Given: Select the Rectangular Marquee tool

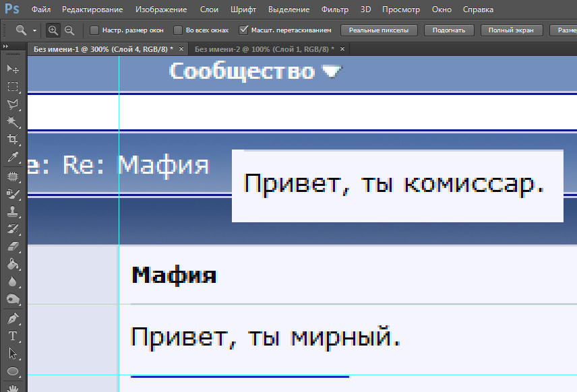Looking at the screenshot, I should [13, 87].
